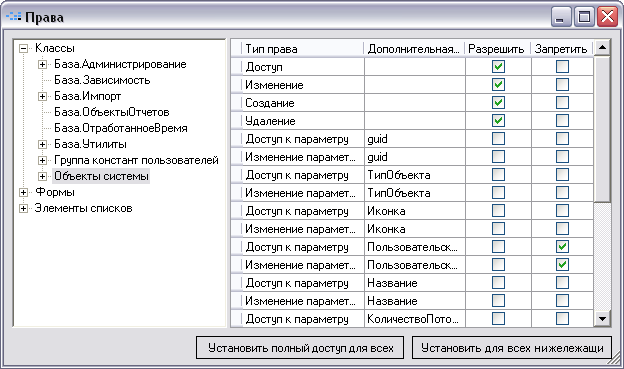Image resolution: width=624 pixels, height=369 pixels.
Task: Click the Дополнительная column header
Action: [x=414, y=49]
